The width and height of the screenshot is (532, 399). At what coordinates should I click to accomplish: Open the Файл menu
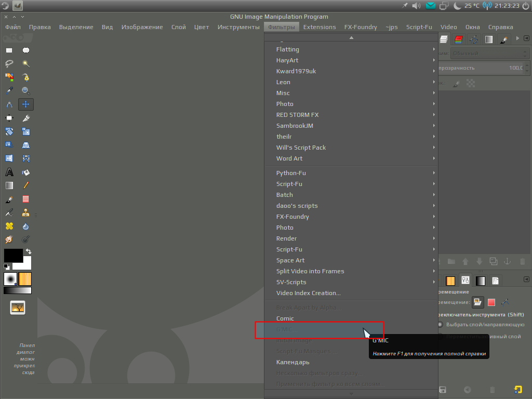click(13, 27)
